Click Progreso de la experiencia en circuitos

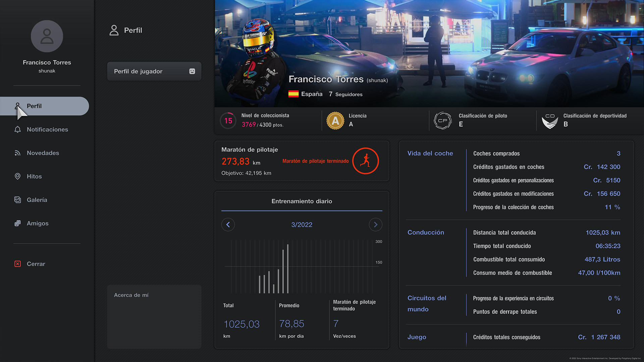547,298
